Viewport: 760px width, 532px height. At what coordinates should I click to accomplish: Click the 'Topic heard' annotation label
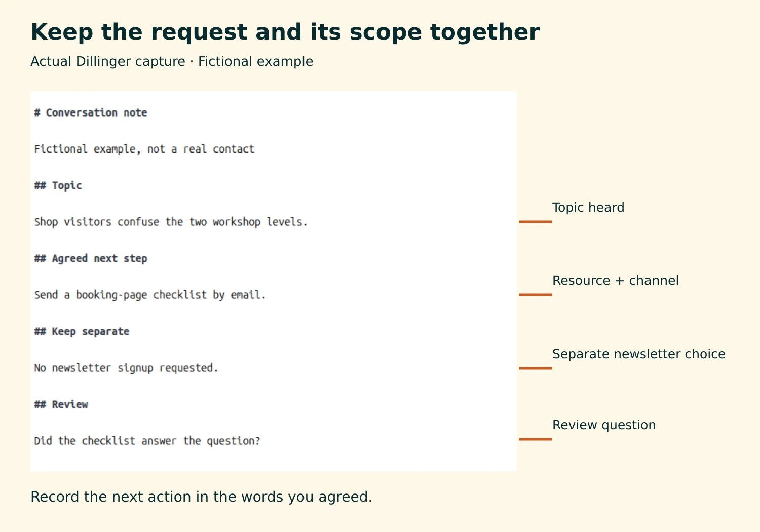[x=588, y=208]
